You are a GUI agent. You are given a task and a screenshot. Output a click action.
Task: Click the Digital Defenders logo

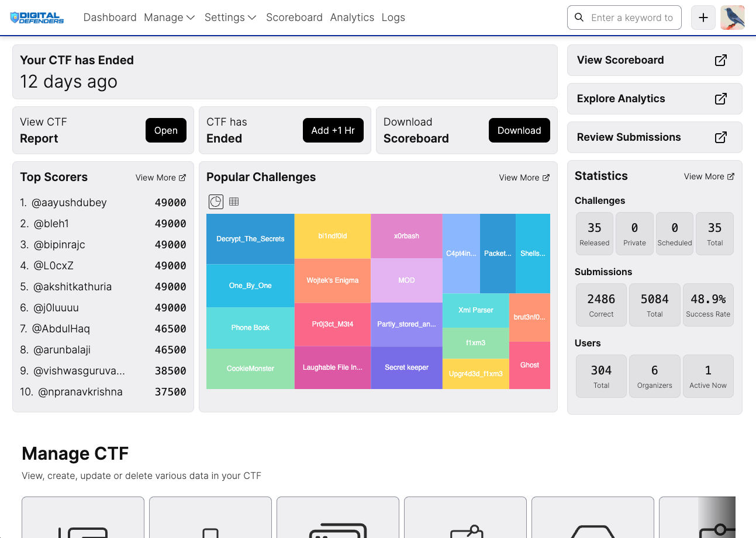click(x=37, y=18)
